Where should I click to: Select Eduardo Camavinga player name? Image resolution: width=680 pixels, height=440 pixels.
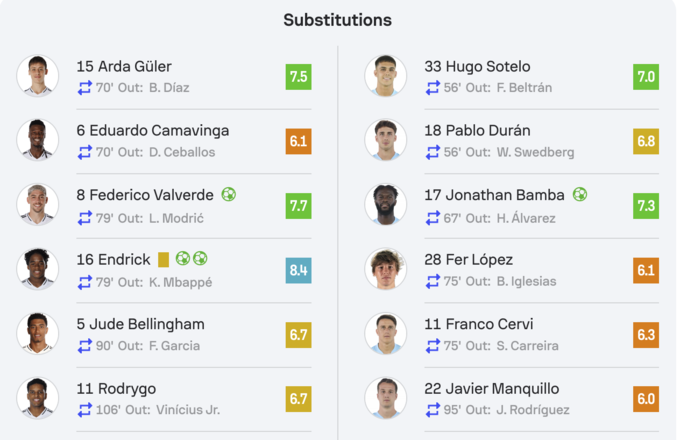153,131
